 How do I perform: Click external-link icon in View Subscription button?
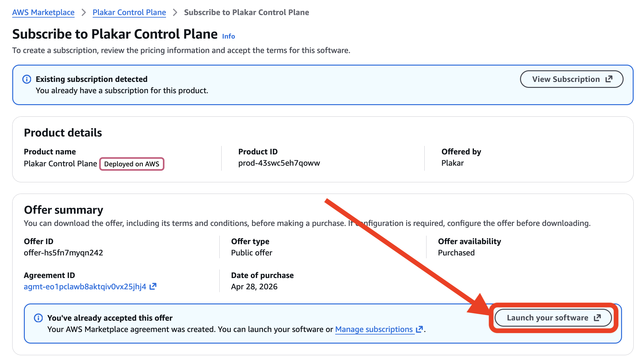click(x=609, y=79)
